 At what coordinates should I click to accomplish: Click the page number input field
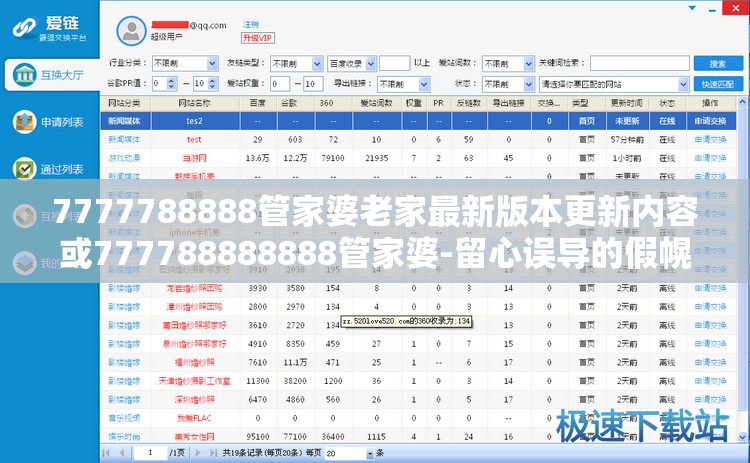coord(150,452)
